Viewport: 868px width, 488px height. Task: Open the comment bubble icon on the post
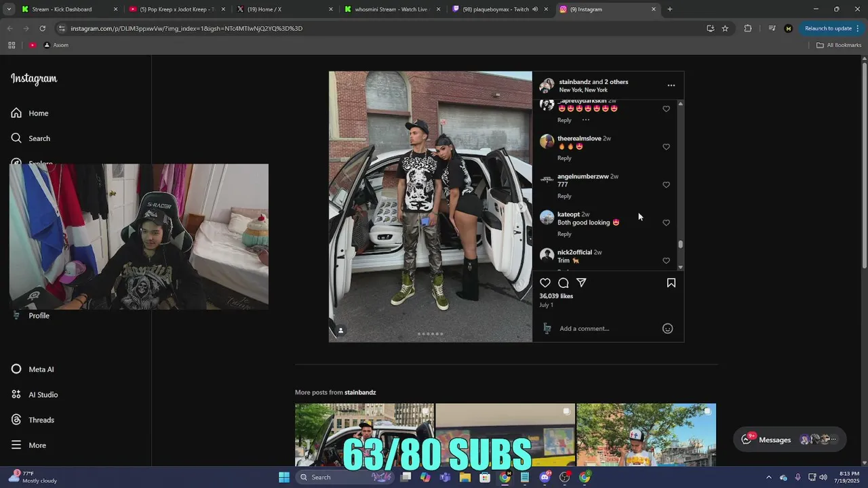563,283
